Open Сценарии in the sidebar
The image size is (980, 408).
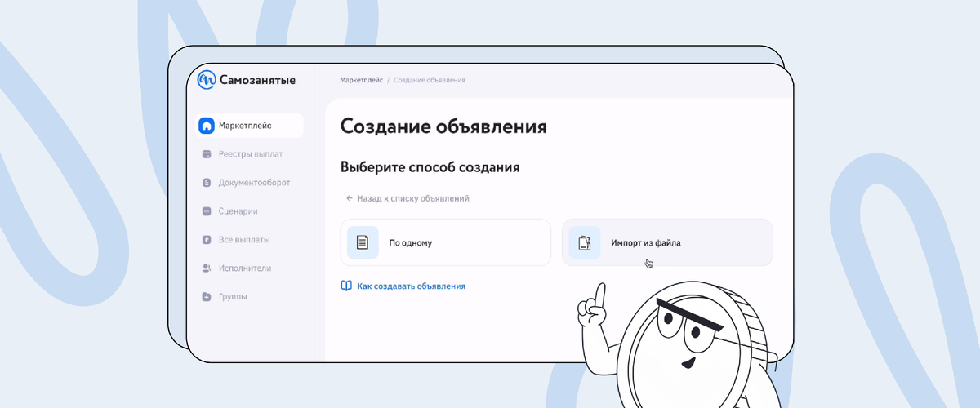click(250, 211)
